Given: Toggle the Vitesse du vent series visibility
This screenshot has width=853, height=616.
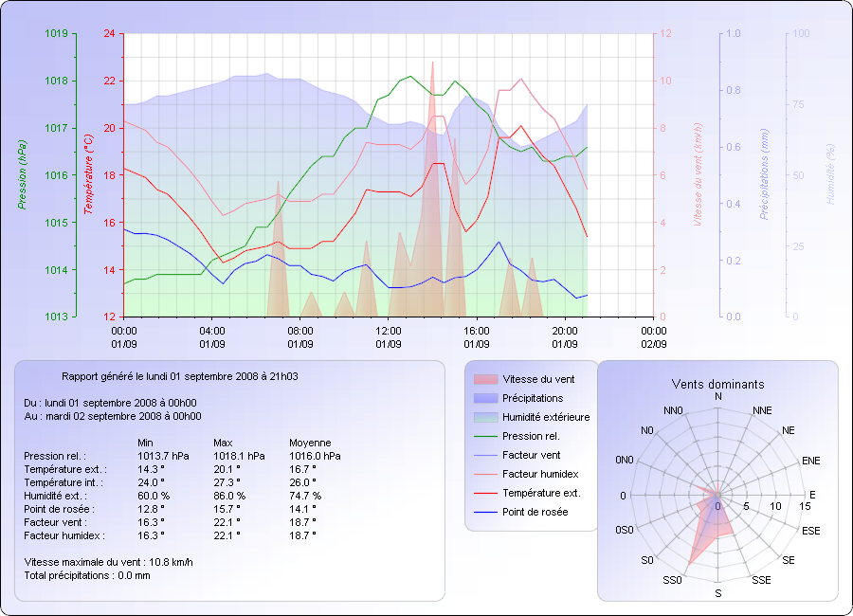Looking at the screenshot, I should (x=484, y=379).
